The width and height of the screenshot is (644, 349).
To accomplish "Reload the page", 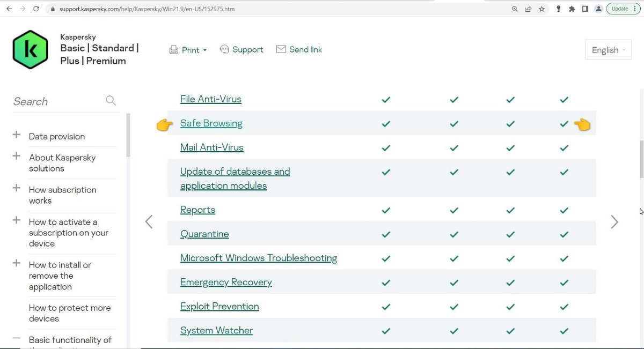I will tap(36, 9).
